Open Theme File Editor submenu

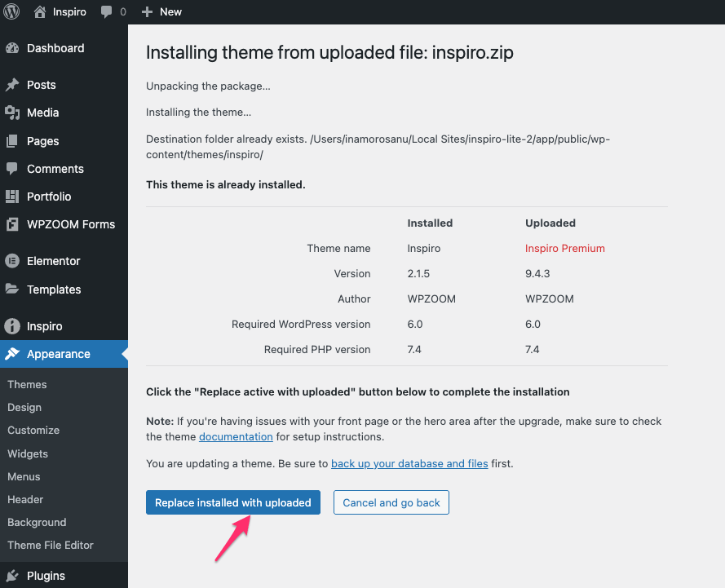(51, 545)
